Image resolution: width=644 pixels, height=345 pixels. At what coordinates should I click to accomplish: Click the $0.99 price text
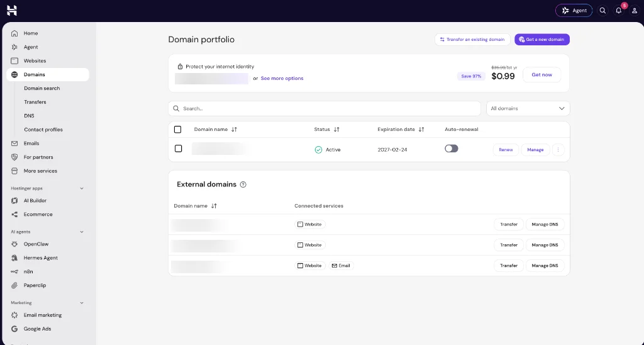pos(503,76)
